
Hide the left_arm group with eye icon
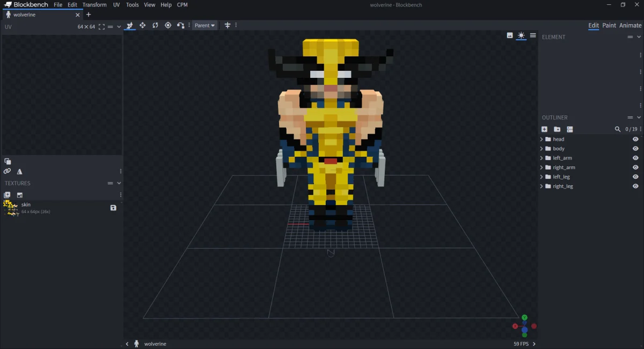coord(635,158)
